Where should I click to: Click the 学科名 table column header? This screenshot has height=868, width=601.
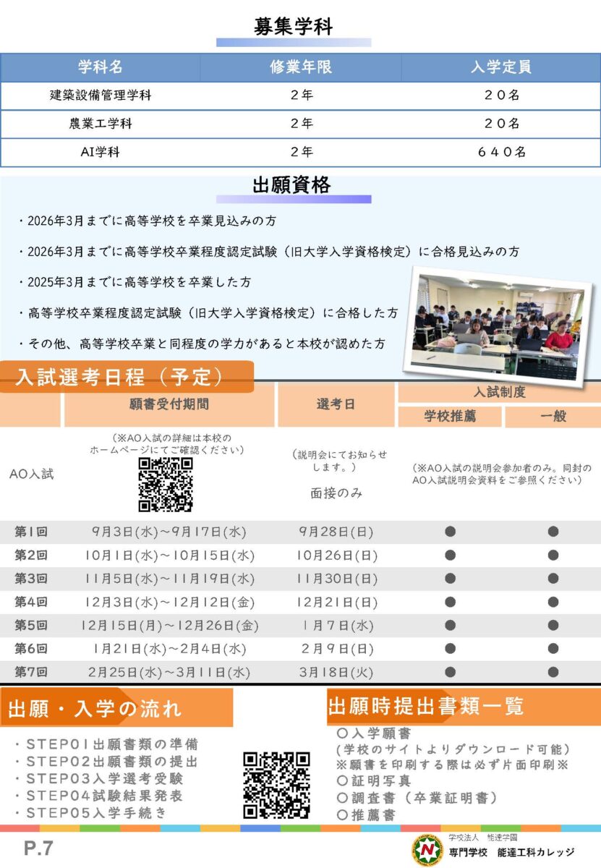point(101,68)
